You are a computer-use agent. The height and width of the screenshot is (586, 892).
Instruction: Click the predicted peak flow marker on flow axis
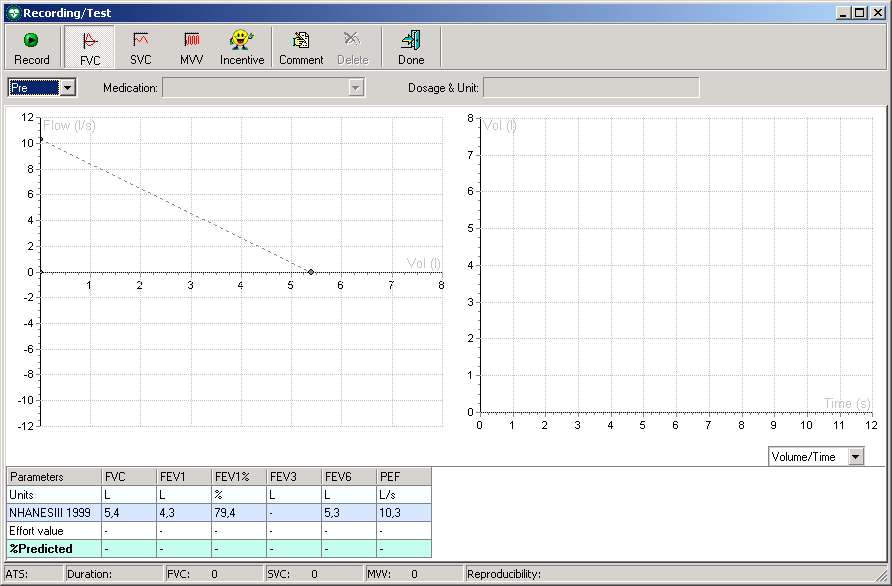(x=40, y=139)
